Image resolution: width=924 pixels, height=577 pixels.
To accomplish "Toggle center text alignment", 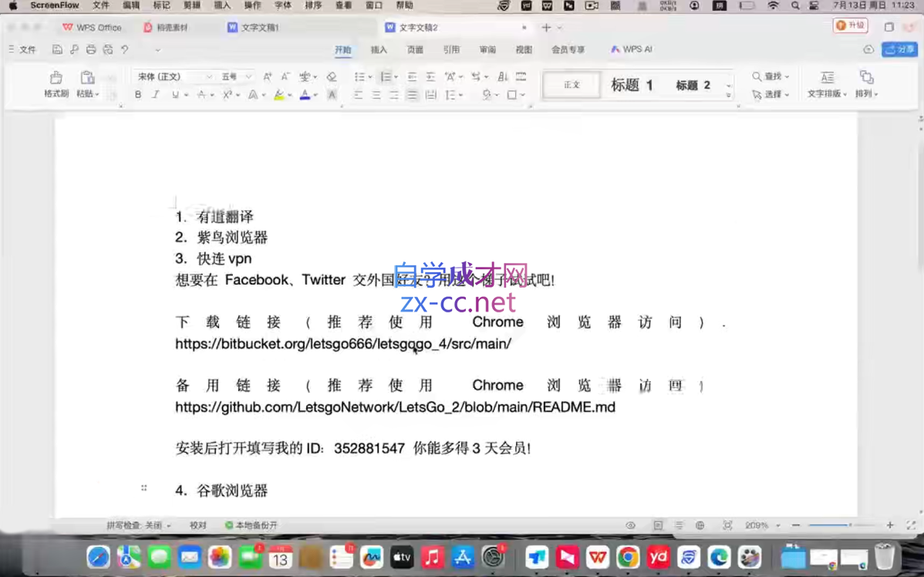I will (x=376, y=95).
